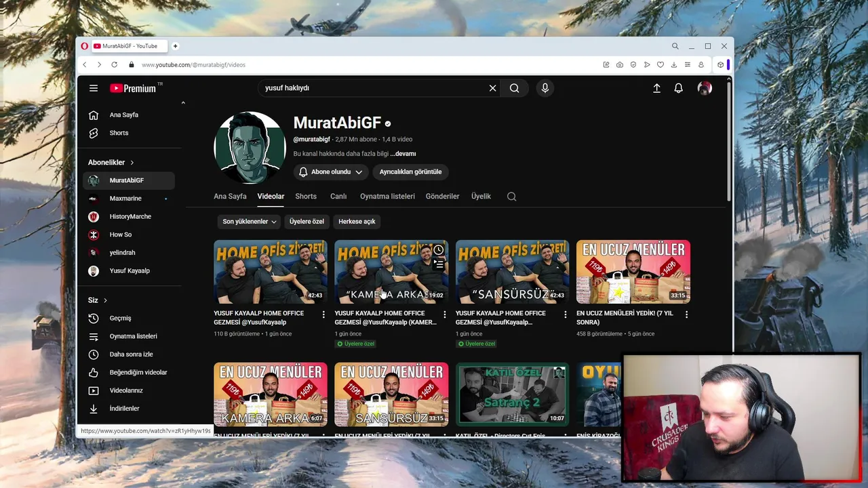This screenshot has width=868, height=488.
Task: Click the browser address bar URL
Action: [193, 65]
